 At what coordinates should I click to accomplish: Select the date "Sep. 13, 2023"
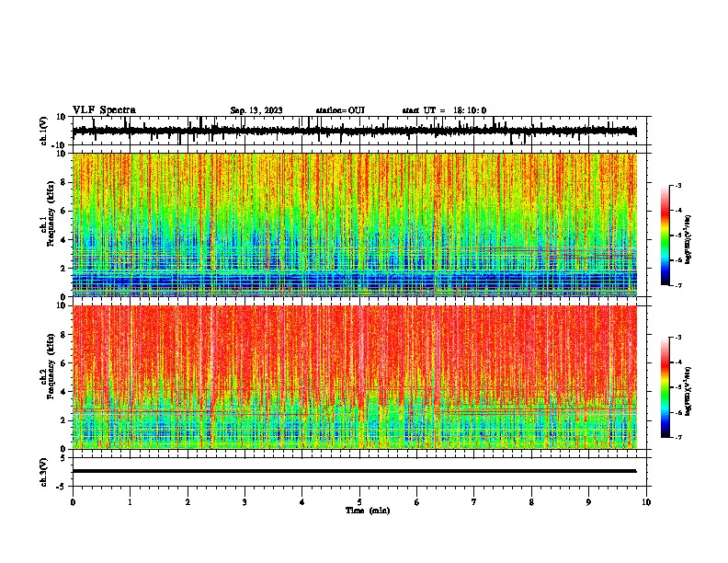click(x=256, y=110)
